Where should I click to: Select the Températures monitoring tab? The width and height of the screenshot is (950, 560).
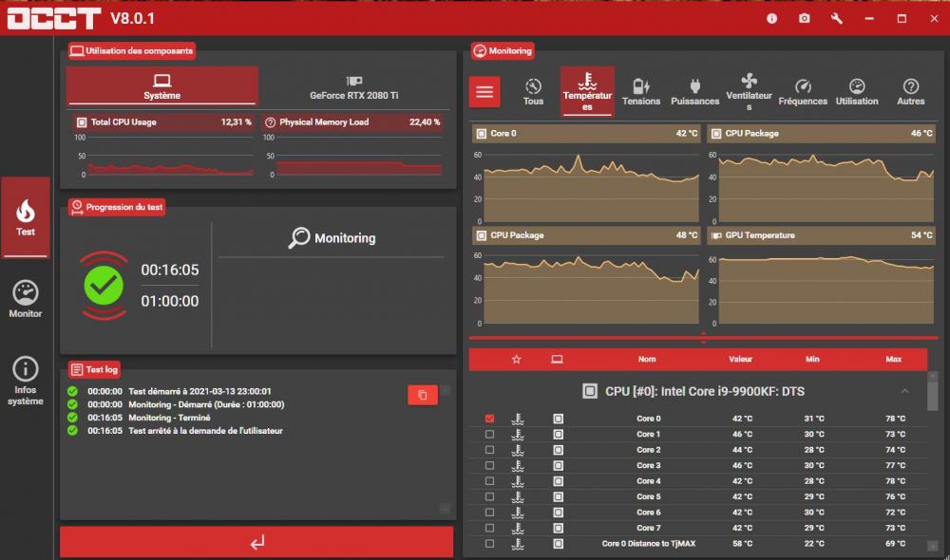[x=587, y=91]
